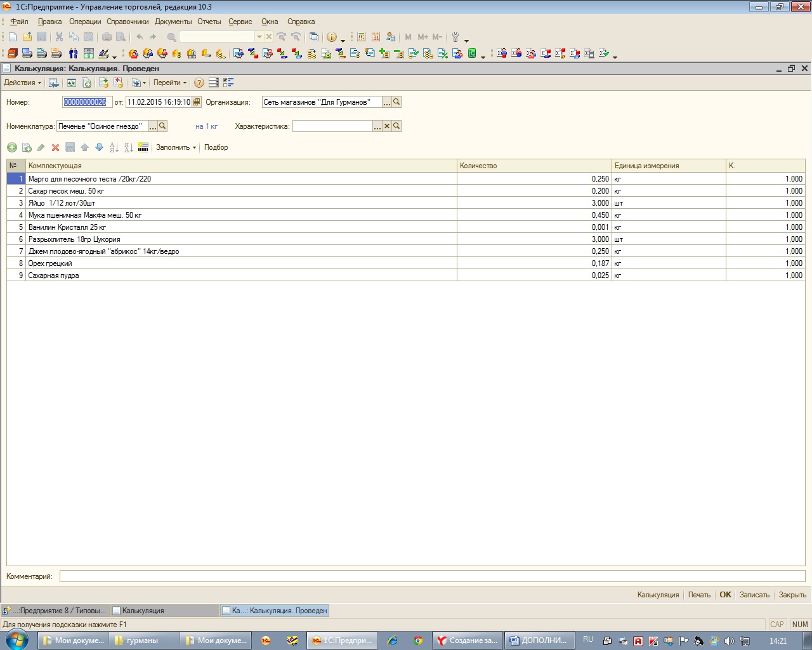This screenshot has height=650, width=812.
Task: Click the barcode icon in the table toolbar
Action: click(x=143, y=147)
